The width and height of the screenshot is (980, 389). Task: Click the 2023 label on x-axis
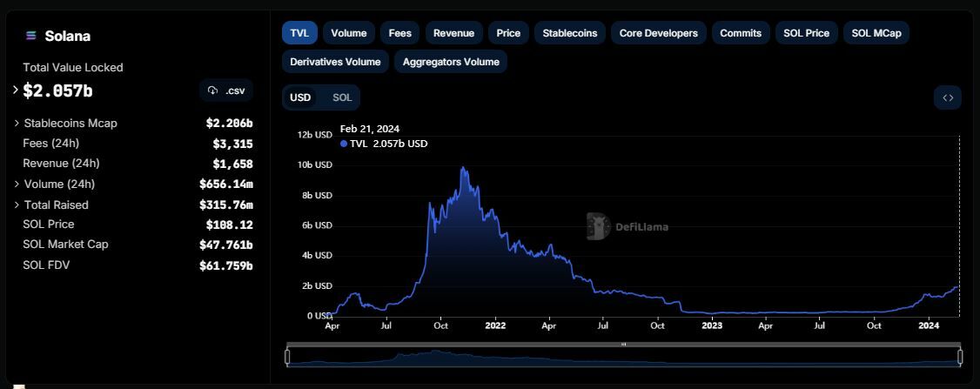click(x=712, y=325)
